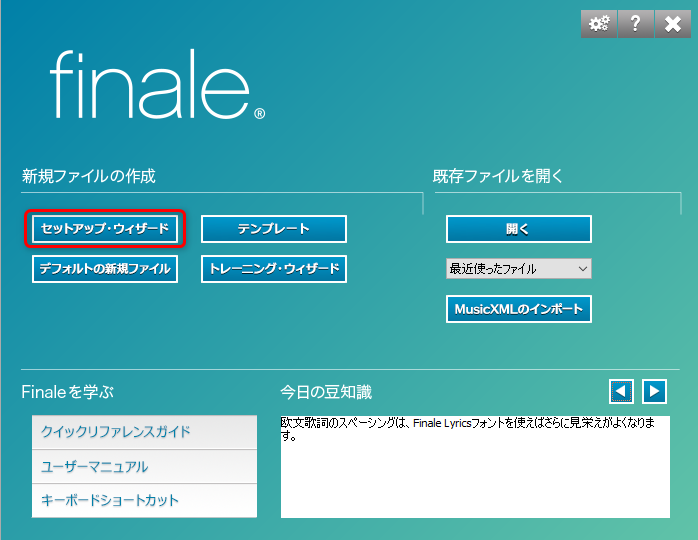Click the 今日の豆知識 tip text box

tap(475, 467)
